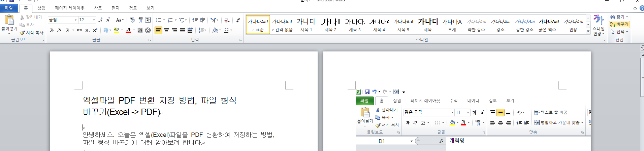Toggle strikethrough in Word font group

click(x=79, y=30)
